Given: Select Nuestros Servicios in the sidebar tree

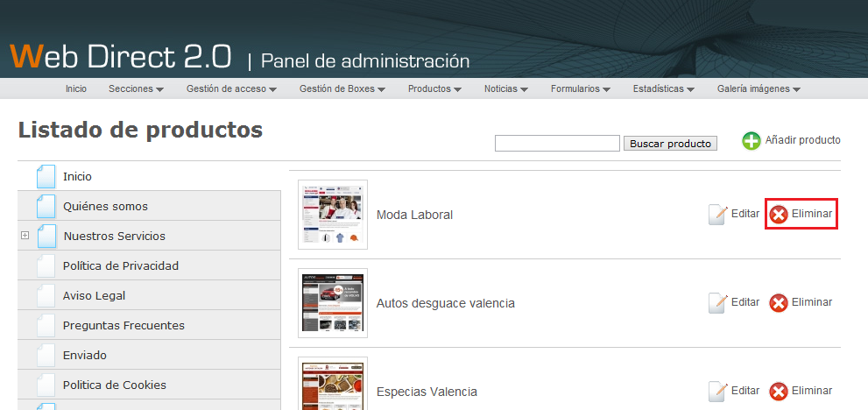Looking at the screenshot, I should click(x=115, y=236).
